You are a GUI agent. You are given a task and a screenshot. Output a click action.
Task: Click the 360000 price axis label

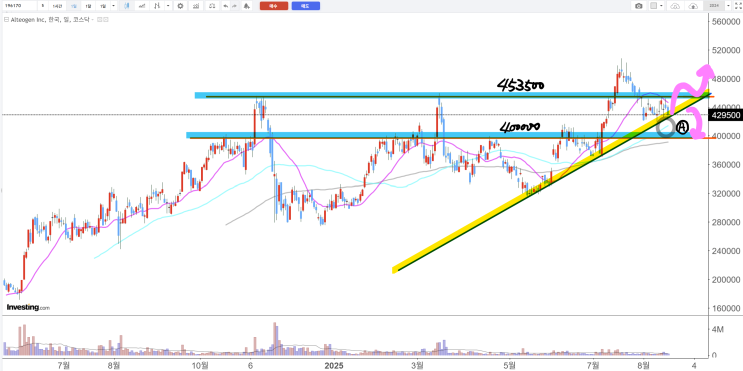pos(725,165)
